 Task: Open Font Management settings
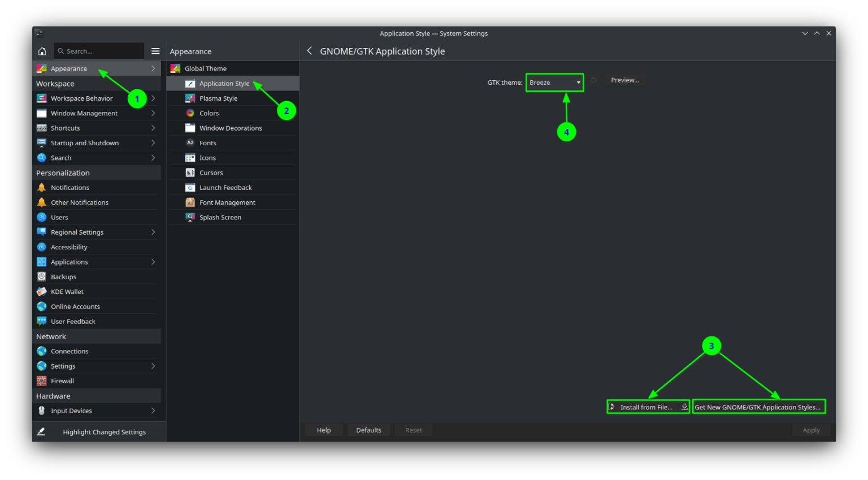click(228, 202)
